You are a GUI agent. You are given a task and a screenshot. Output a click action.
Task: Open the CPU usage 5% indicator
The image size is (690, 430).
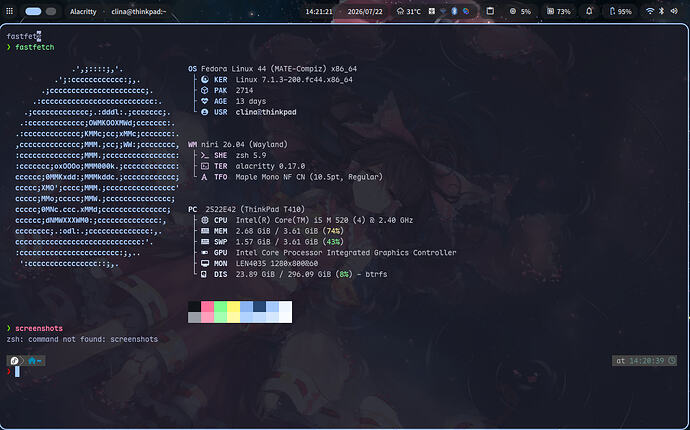(x=520, y=11)
